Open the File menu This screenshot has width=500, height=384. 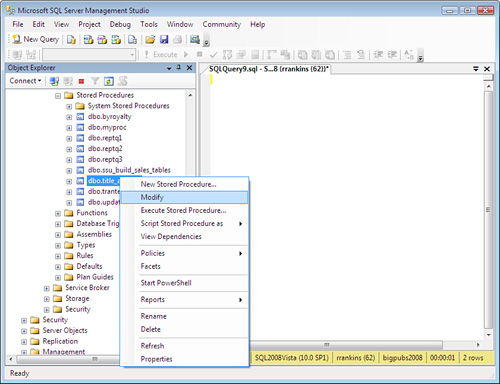[x=18, y=24]
